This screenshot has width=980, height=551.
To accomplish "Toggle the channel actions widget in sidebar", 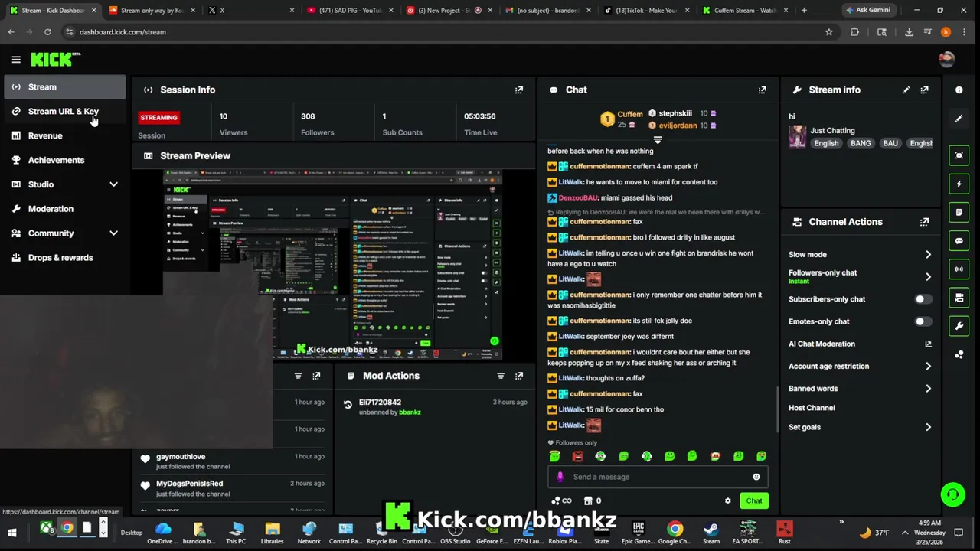I will click(959, 297).
